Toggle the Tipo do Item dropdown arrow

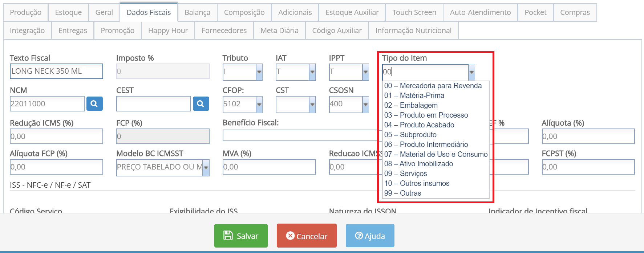[471, 72]
